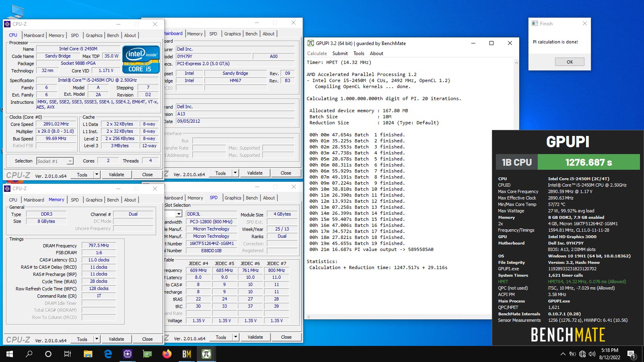Open the graphics card app on the taskbar
The height and width of the screenshot is (362, 644).
click(147, 354)
